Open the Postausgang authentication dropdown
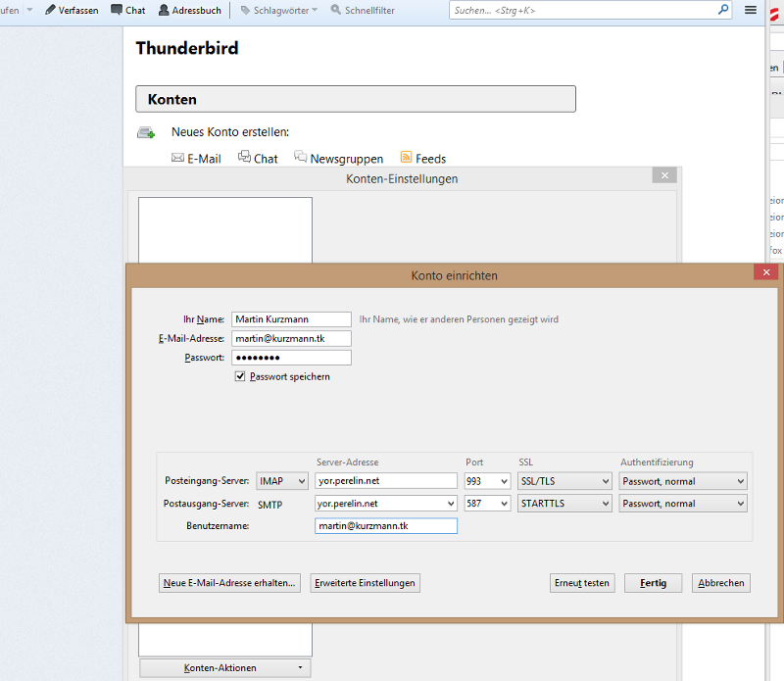 point(683,504)
